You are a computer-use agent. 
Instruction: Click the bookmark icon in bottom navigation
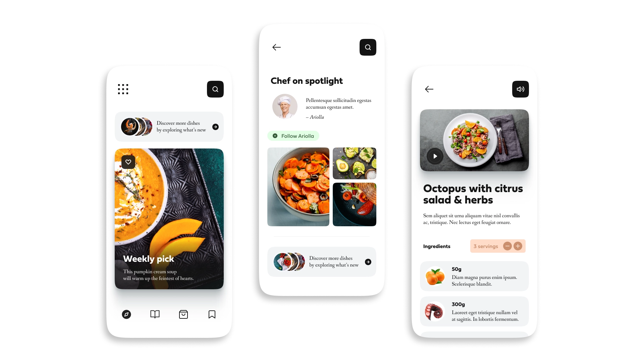pos(212,314)
